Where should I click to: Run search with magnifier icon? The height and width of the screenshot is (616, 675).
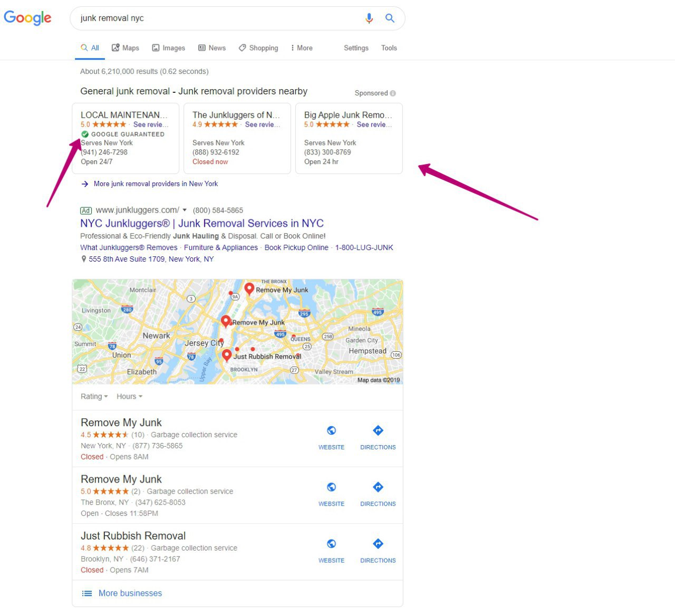point(390,18)
